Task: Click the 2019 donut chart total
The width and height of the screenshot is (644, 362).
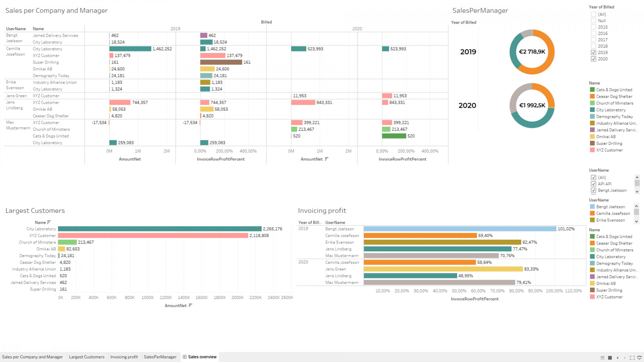Action: click(x=532, y=52)
